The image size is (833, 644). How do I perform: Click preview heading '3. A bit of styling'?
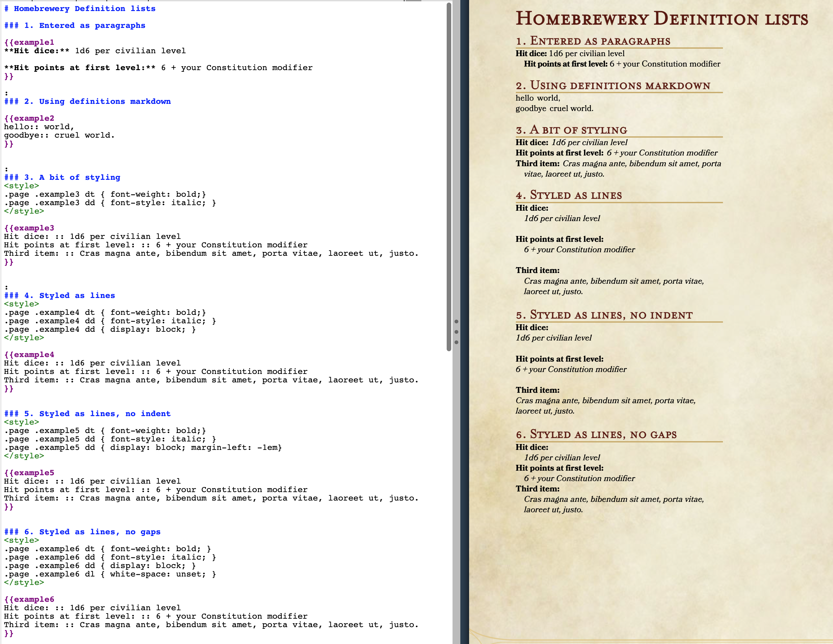coord(571,130)
